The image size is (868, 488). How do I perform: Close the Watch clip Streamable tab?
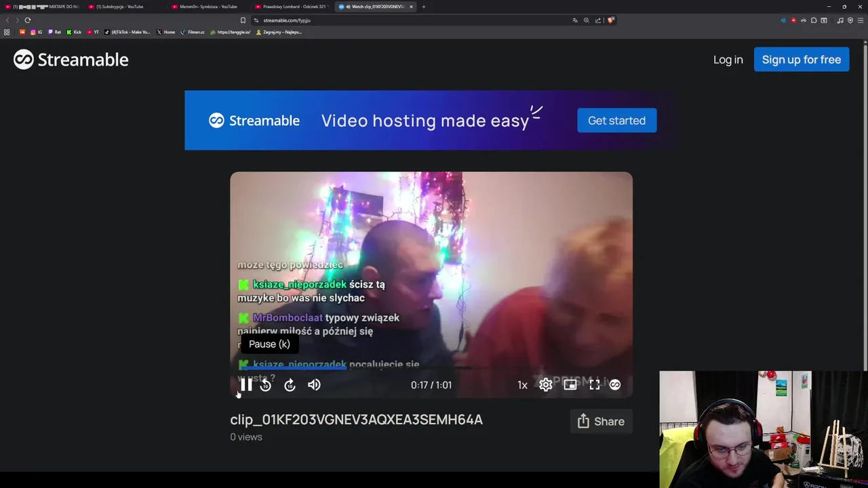411,7
